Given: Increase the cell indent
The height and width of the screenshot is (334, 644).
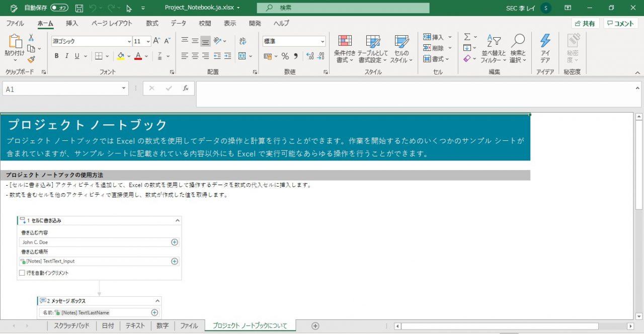Looking at the screenshot, I should click(227, 56).
